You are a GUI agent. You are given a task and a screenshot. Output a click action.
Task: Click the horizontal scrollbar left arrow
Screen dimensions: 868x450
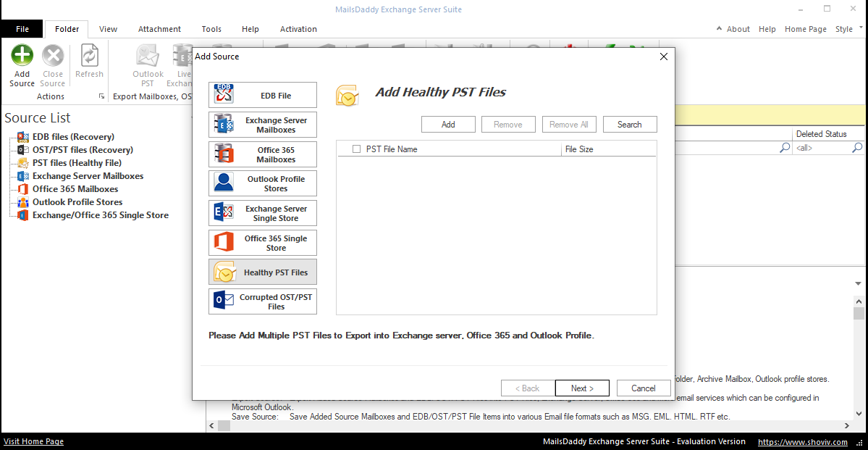211,425
